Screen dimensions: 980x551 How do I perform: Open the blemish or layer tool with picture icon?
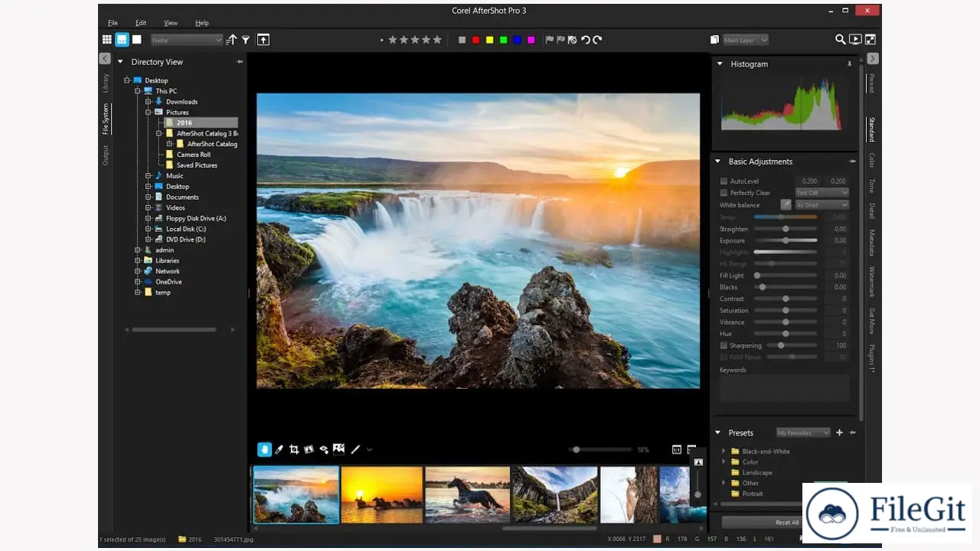coord(338,449)
